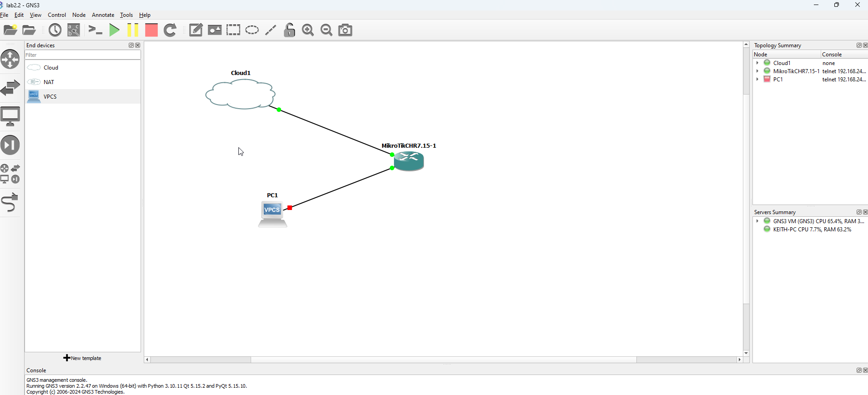
Task: Select the Draw ellipse tool
Action: [252, 30]
